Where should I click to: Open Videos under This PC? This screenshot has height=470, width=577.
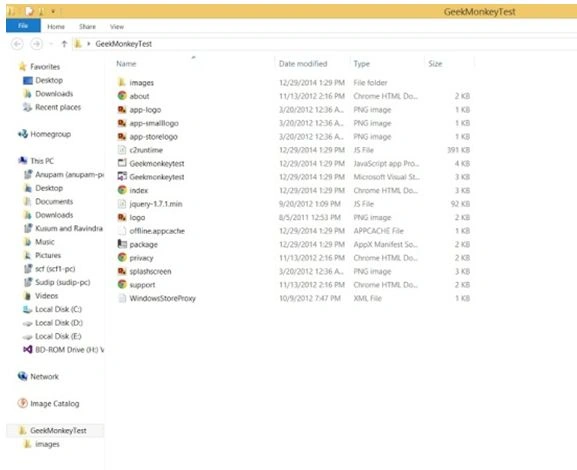46,295
